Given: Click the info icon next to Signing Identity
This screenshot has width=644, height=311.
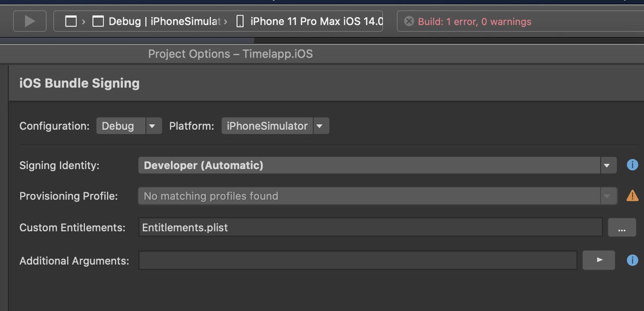Looking at the screenshot, I should (x=632, y=165).
